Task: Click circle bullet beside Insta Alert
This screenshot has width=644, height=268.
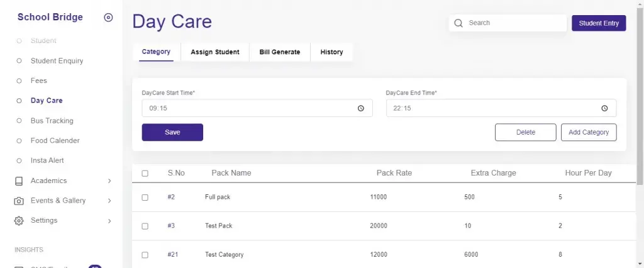Action: point(19,160)
